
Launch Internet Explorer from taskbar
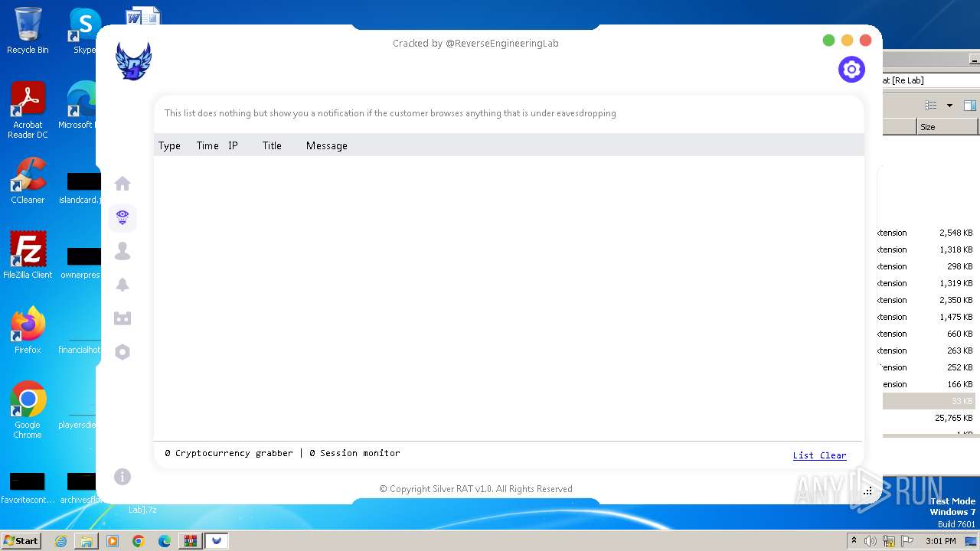point(60,541)
